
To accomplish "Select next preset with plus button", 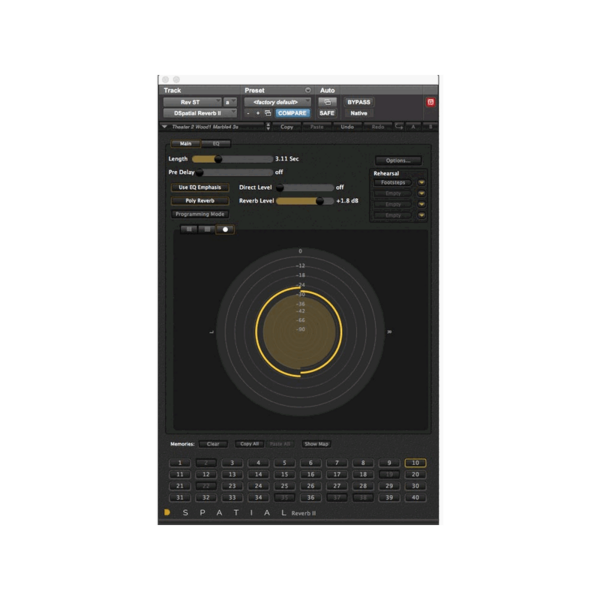I will tap(258, 113).
